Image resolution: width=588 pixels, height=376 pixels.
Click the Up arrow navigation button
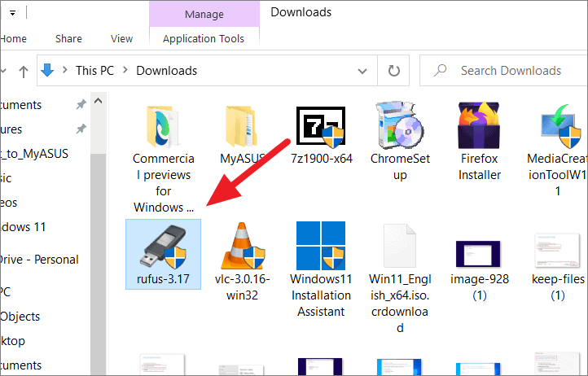tap(24, 71)
